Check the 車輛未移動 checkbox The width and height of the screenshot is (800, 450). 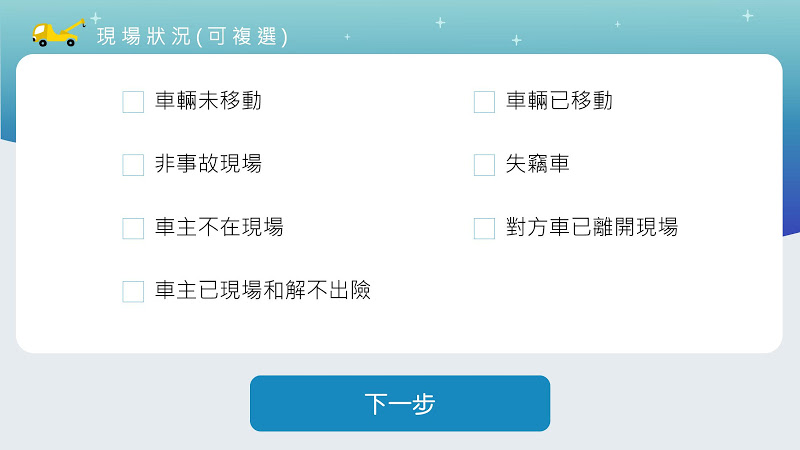(133, 102)
